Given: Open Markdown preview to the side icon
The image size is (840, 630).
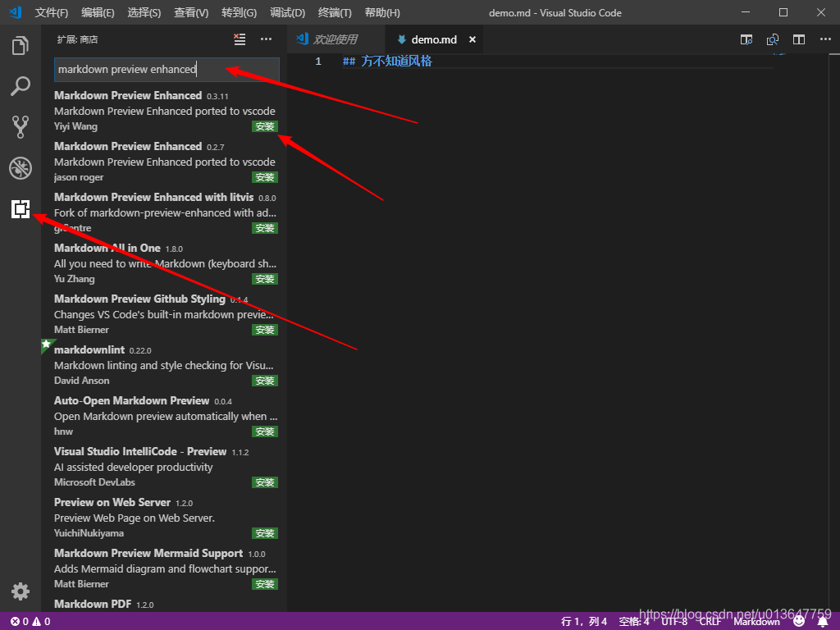Looking at the screenshot, I should (746, 39).
